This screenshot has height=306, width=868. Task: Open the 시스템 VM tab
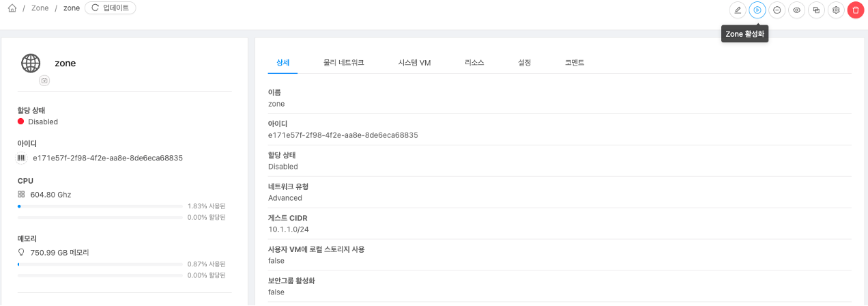(x=414, y=62)
